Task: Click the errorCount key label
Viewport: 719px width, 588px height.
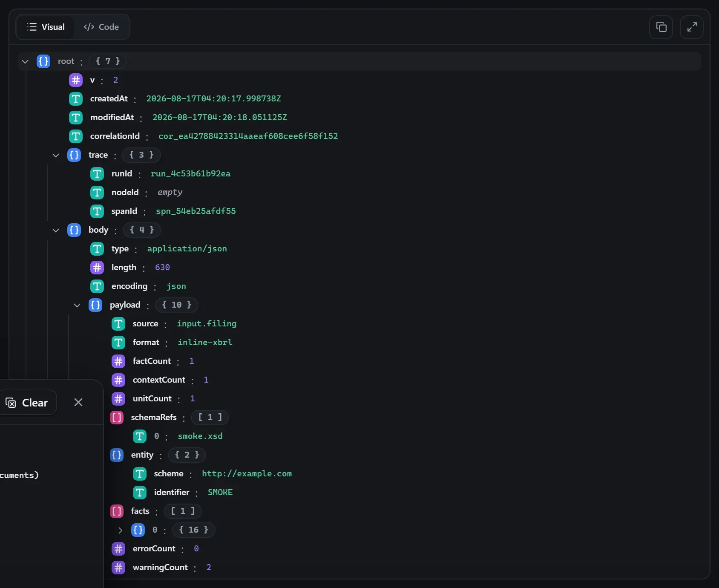Action: [154, 549]
